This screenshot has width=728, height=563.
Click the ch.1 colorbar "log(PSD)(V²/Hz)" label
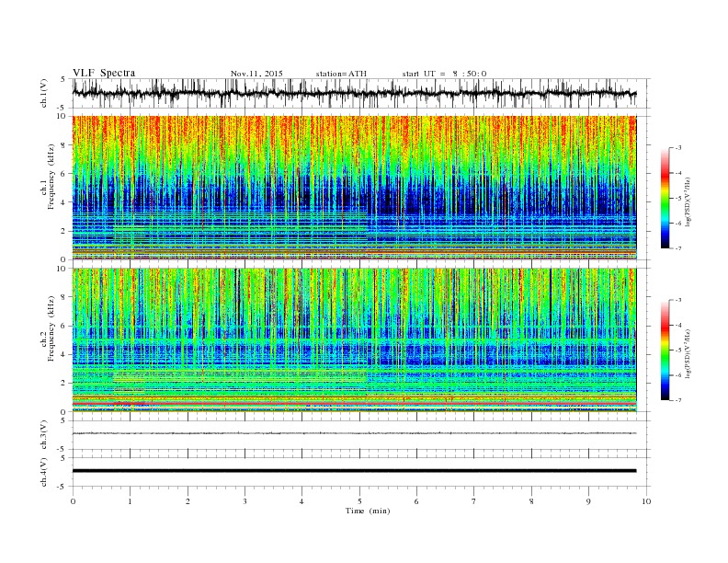[688, 202]
